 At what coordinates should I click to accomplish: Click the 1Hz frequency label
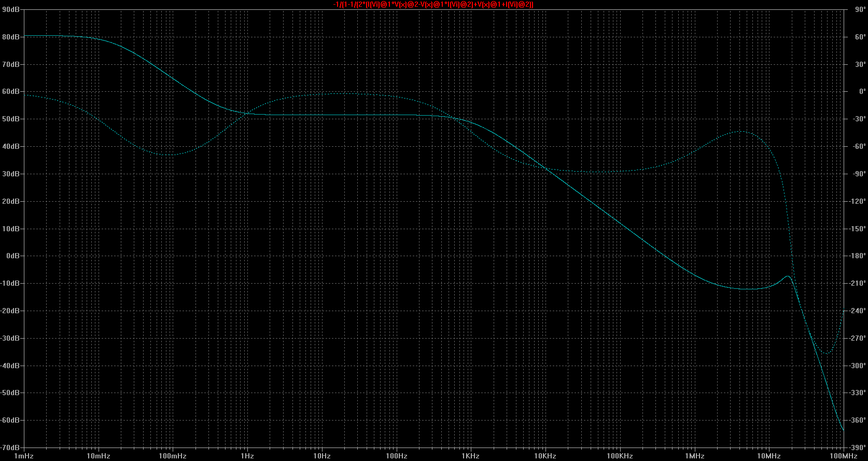coord(247,456)
